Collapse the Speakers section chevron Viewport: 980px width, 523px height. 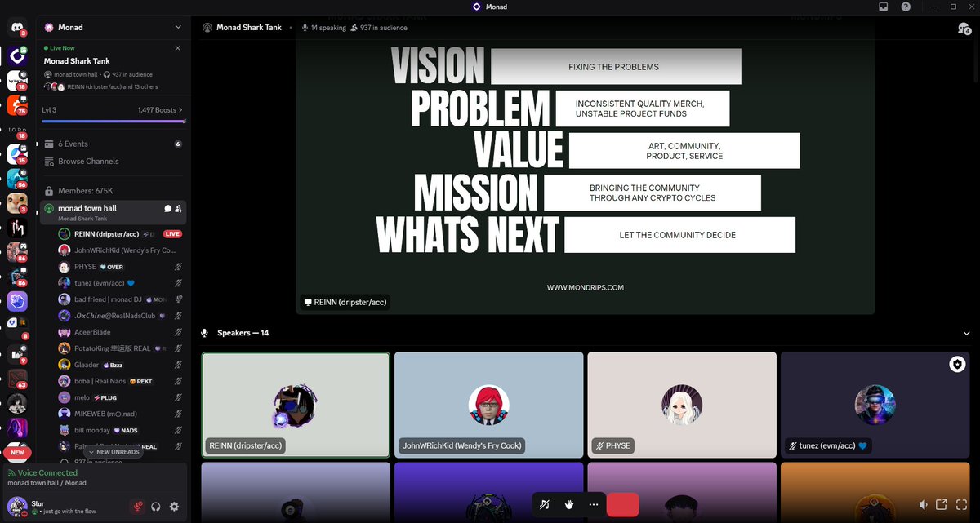click(x=967, y=333)
